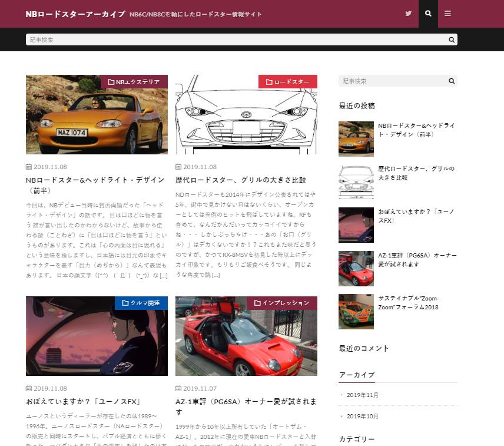Open the red ロードスター category badge

click(288, 82)
